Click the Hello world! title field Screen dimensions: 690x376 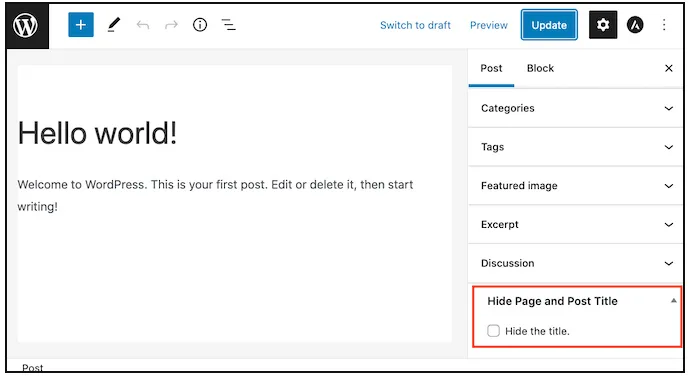tap(97, 133)
